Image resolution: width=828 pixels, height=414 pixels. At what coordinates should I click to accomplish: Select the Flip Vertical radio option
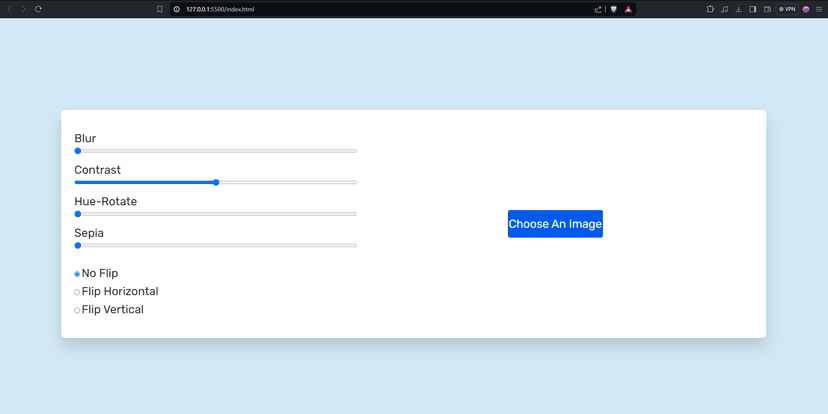[77, 310]
